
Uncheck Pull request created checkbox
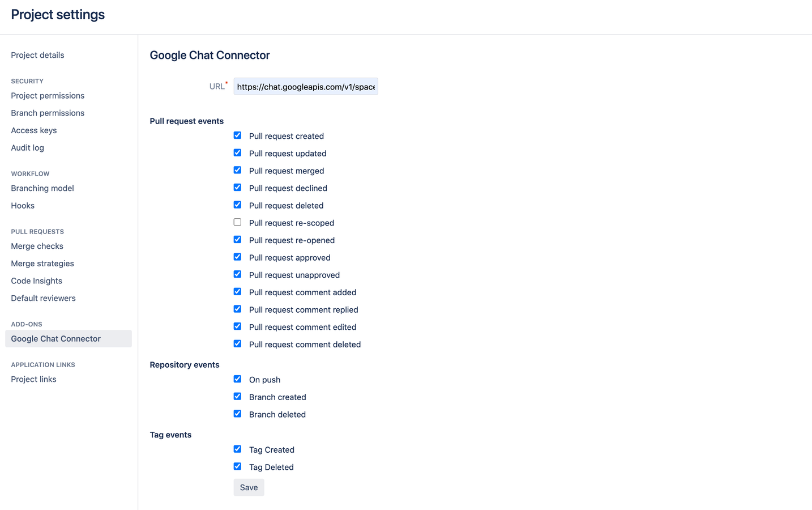[x=237, y=135]
